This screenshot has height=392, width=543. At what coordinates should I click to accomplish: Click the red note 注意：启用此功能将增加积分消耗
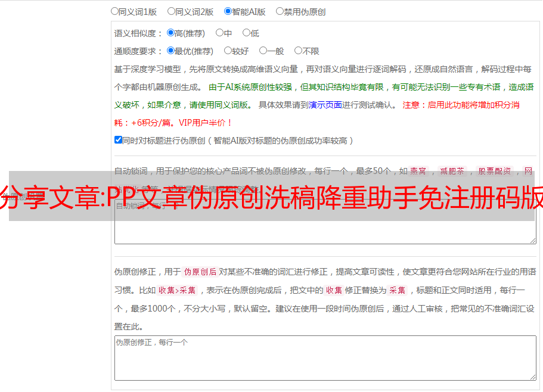[461, 105]
